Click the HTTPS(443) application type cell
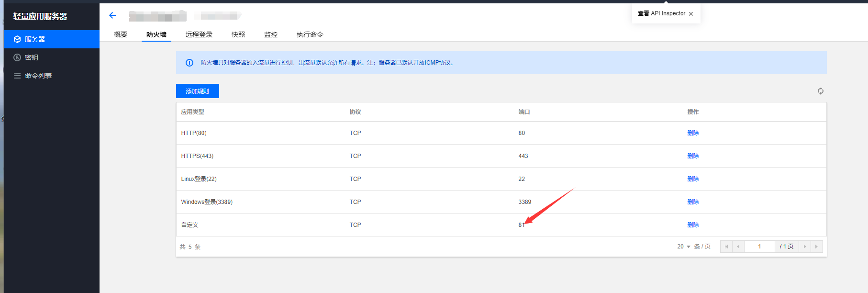The height and width of the screenshot is (293, 868). click(197, 156)
